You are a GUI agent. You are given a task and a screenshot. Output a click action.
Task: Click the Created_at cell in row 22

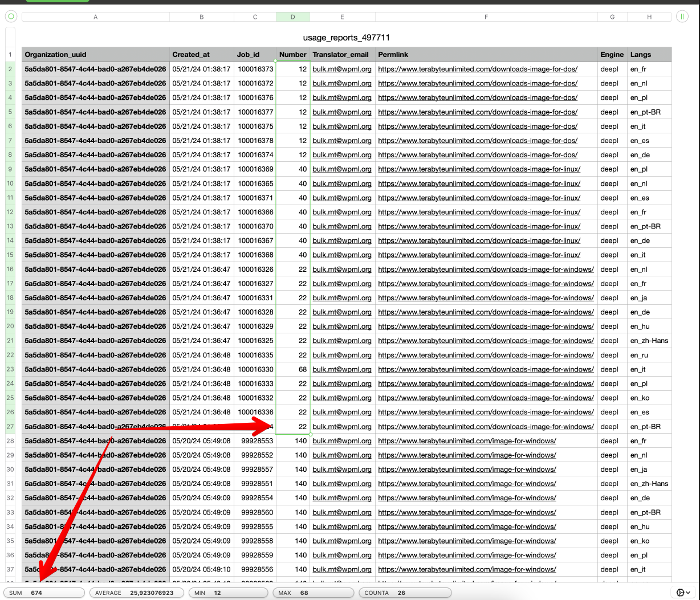point(202,355)
